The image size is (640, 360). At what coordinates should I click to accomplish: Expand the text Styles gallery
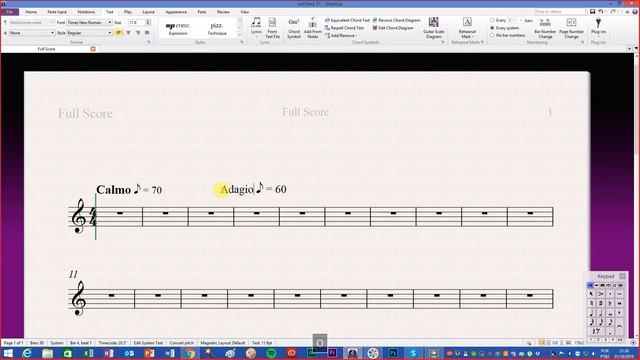coord(240,36)
